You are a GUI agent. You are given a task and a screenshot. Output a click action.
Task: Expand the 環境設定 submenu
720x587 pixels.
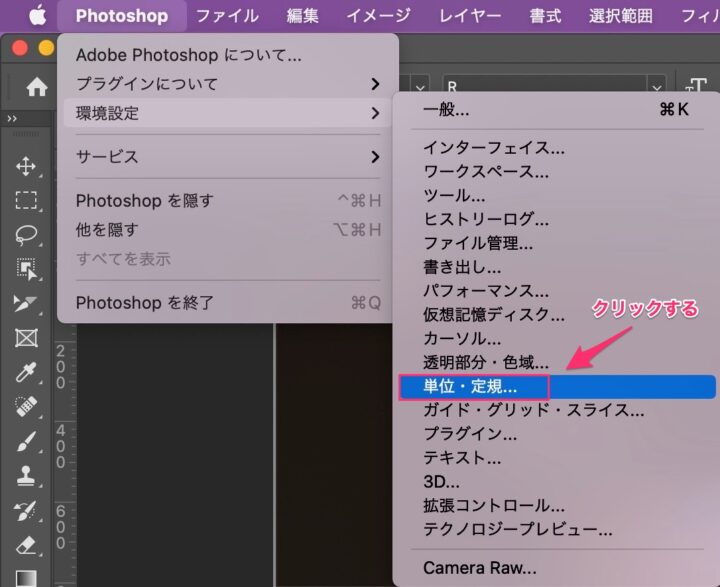[x=228, y=113]
